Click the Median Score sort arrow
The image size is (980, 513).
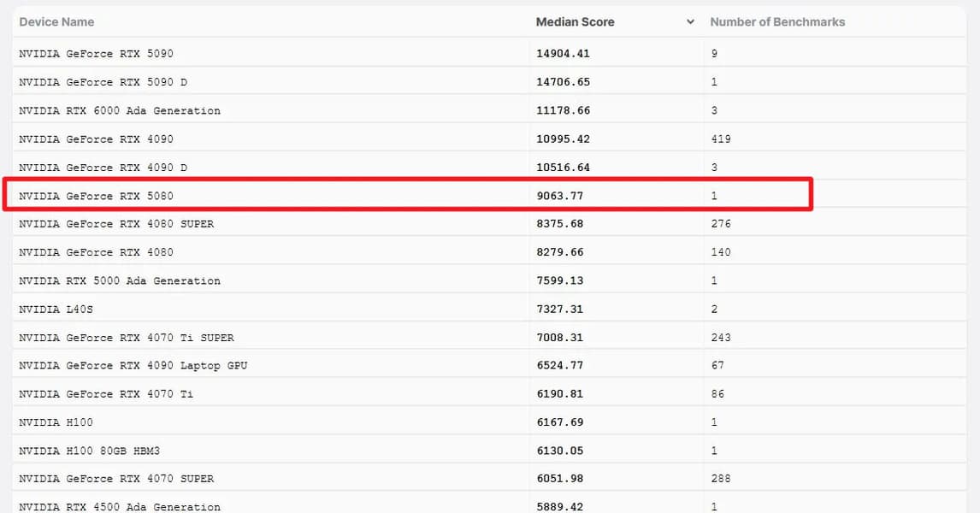690,22
